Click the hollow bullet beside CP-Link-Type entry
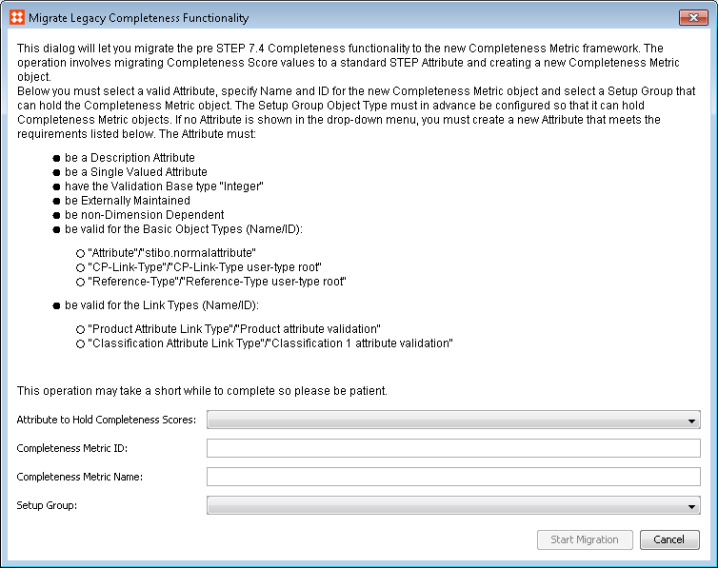Screen dimensions: 718x568 pyautogui.click(x=81, y=268)
